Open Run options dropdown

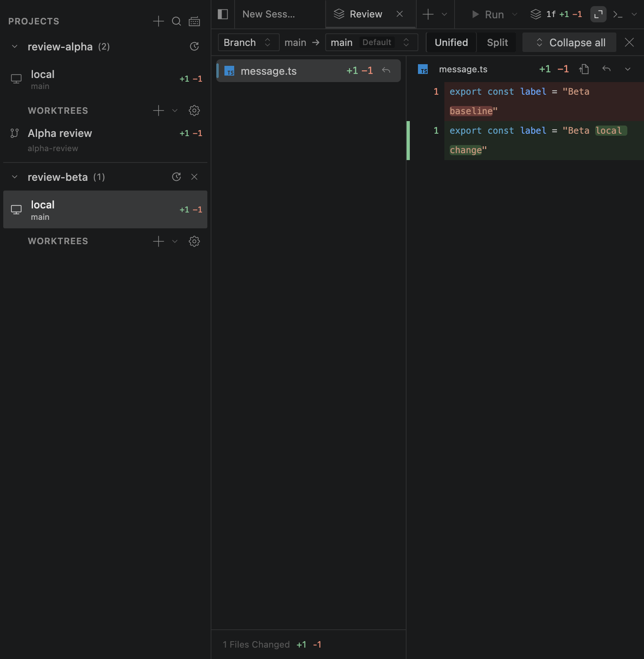tap(515, 14)
